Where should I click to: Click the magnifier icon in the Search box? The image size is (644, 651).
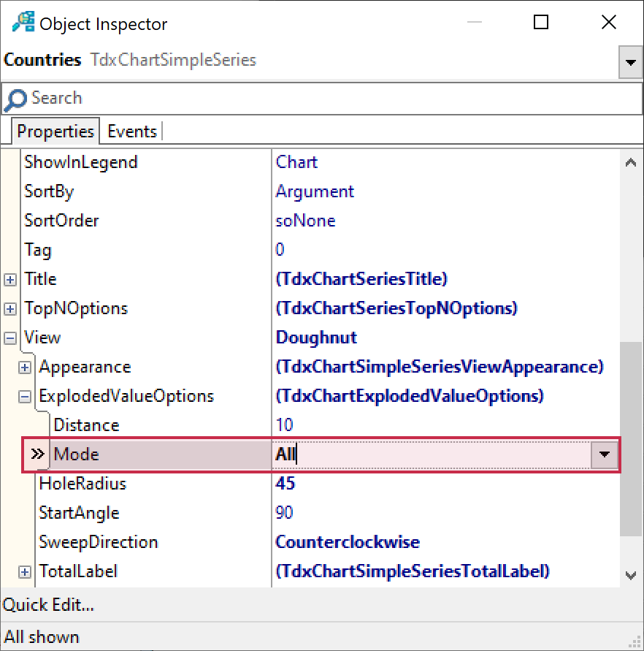(15, 99)
